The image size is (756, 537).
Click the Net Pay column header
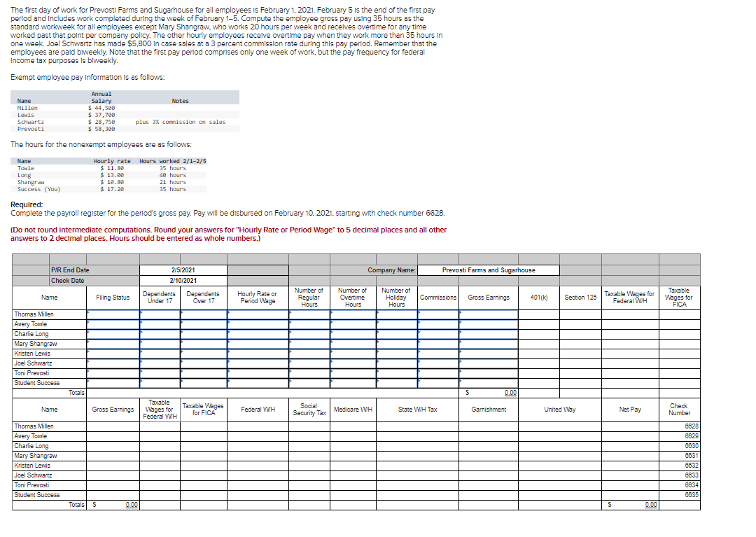[x=630, y=410]
